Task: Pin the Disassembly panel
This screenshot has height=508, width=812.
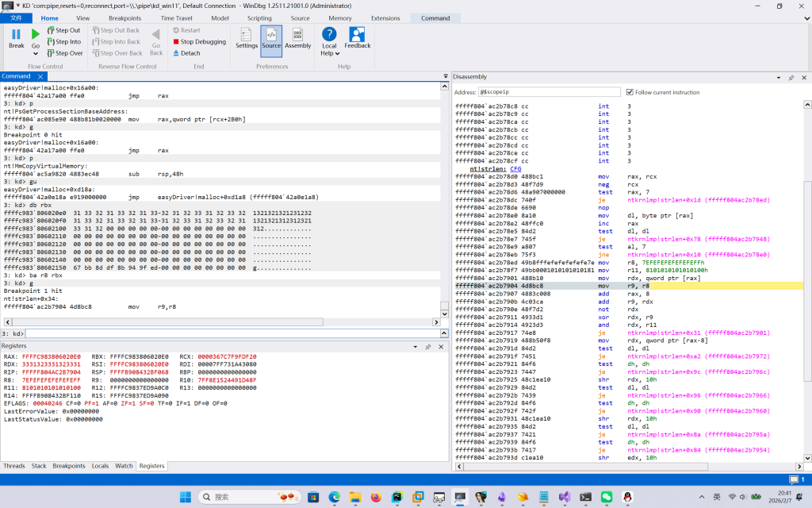Action: coord(791,77)
